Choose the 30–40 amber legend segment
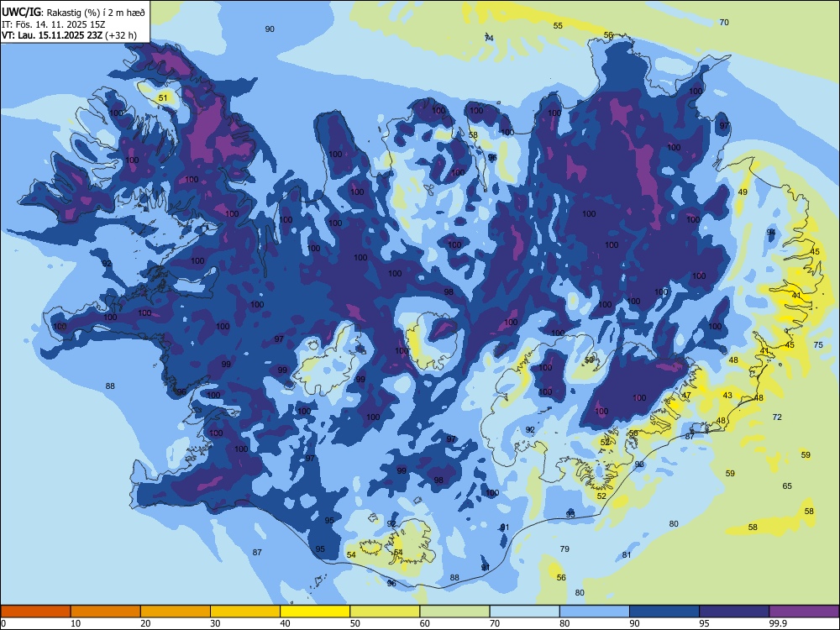840x630 pixels. 245,612
